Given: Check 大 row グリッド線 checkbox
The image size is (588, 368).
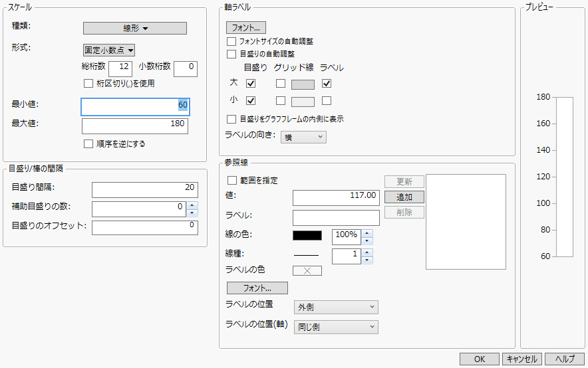Looking at the screenshot, I should (281, 83).
